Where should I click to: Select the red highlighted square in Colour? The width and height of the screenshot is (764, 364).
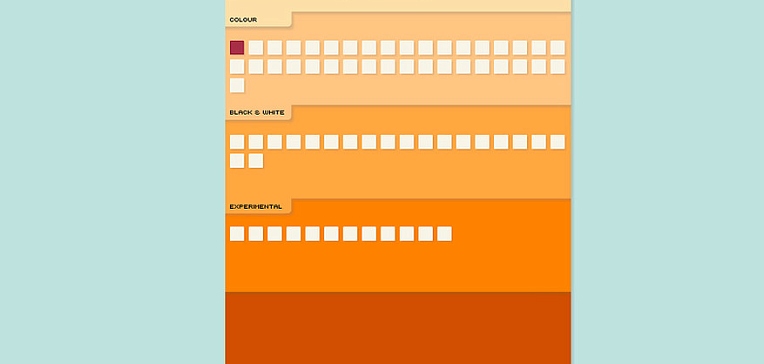point(237,48)
